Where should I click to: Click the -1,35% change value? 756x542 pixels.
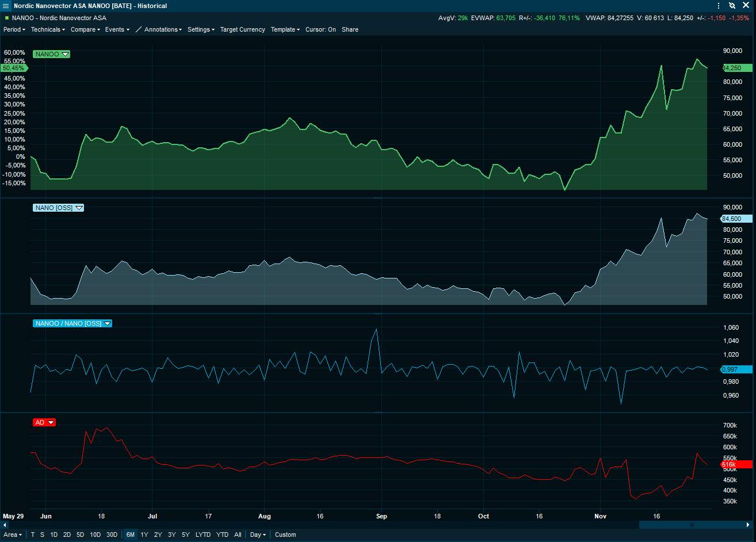coord(739,18)
